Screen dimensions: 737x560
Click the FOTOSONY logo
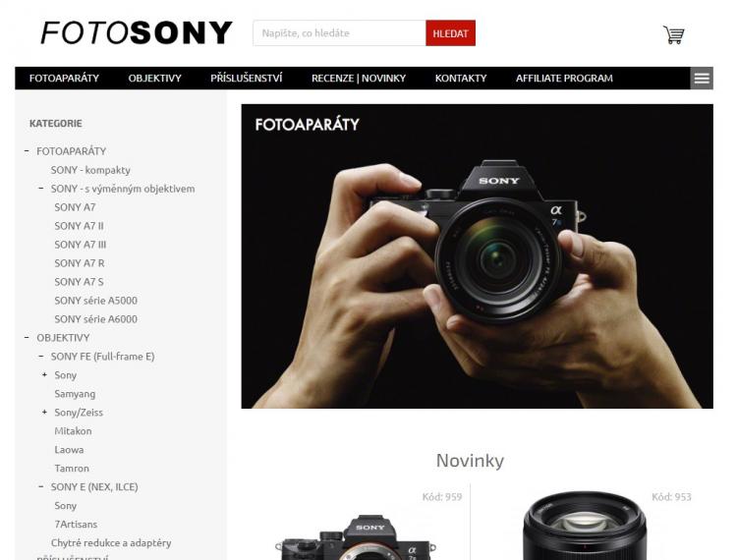(137, 32)
